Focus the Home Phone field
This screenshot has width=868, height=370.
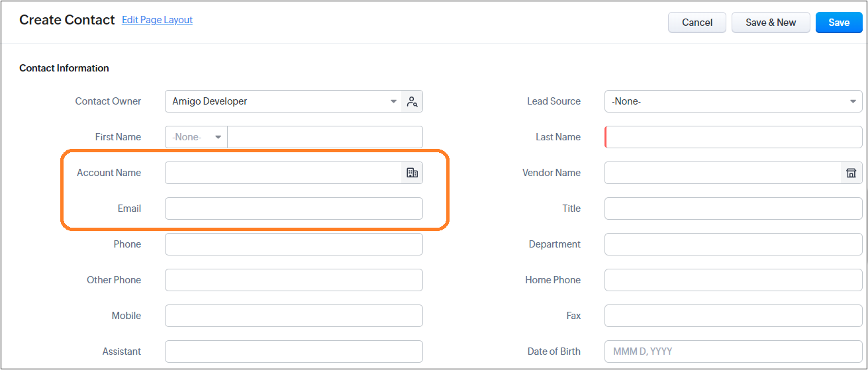click(x=734, y=280)
